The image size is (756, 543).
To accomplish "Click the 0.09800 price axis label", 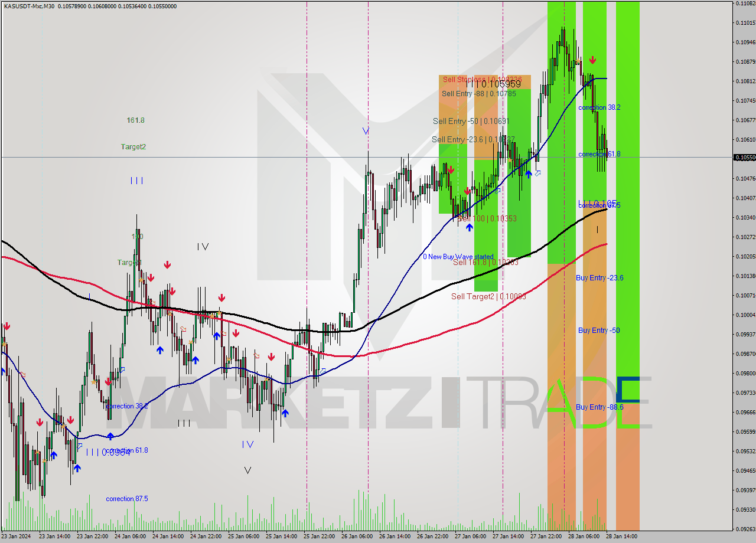I will pos(745,374).
